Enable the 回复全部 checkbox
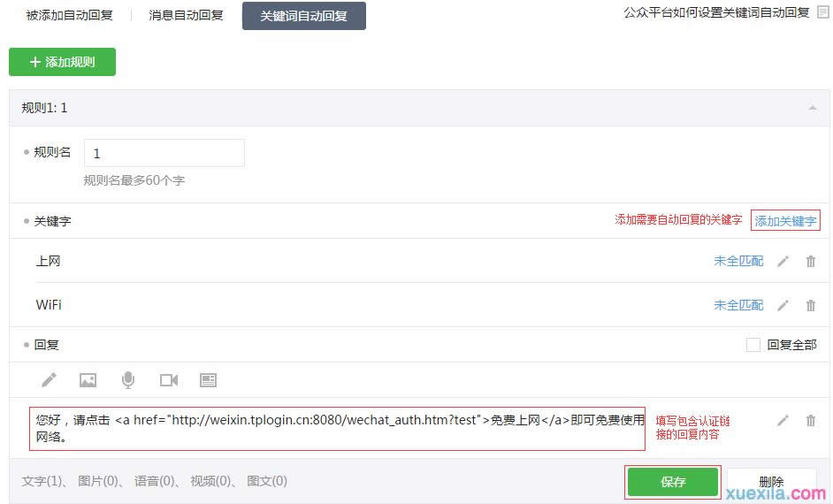This screenshot has width=833, height=504. tap(753, 345)
